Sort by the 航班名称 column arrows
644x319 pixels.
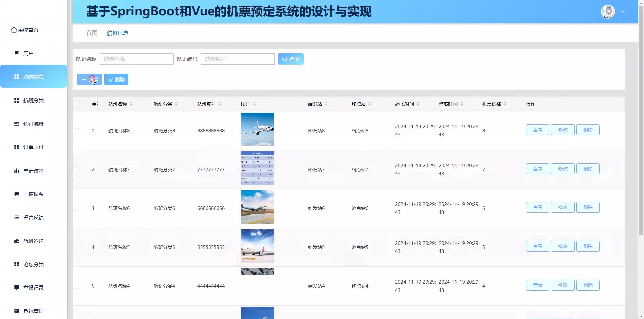click(131, 104)
